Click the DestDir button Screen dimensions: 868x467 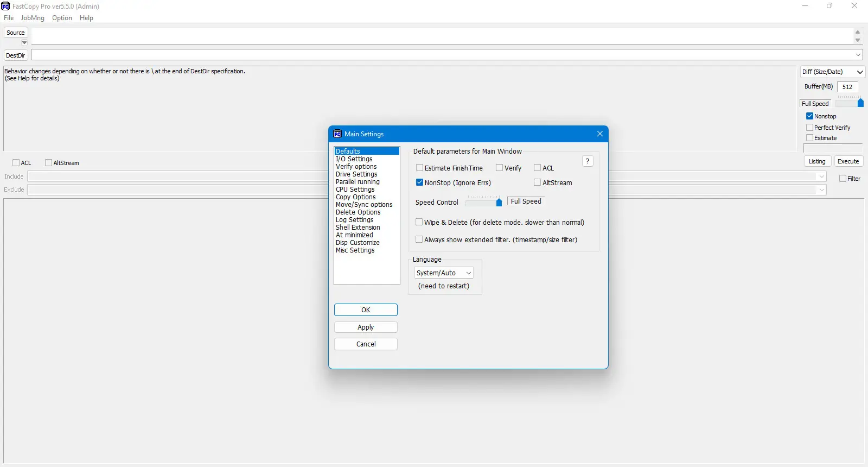point(16,55)
